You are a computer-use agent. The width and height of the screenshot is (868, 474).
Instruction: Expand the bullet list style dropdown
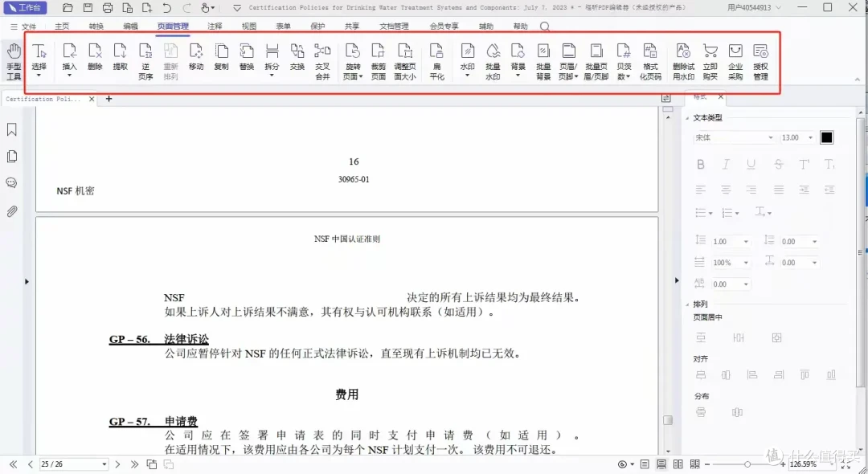click(x=711, y=213)
